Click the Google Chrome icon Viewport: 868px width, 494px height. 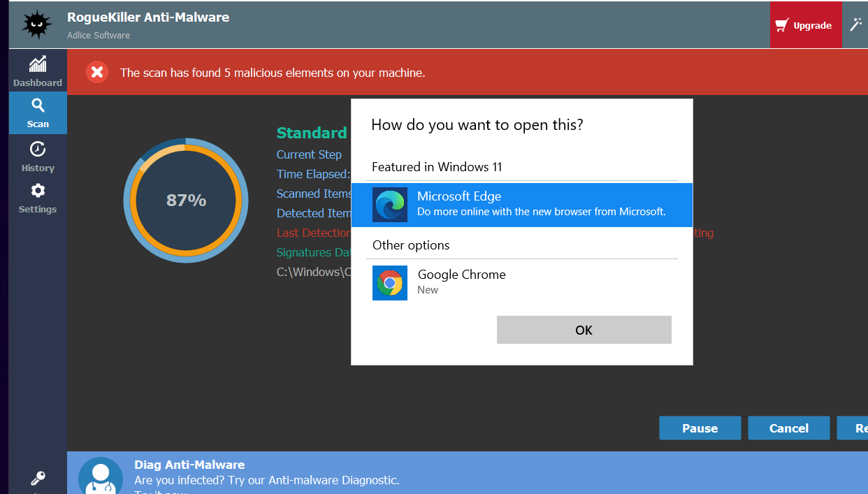(390, 283)
